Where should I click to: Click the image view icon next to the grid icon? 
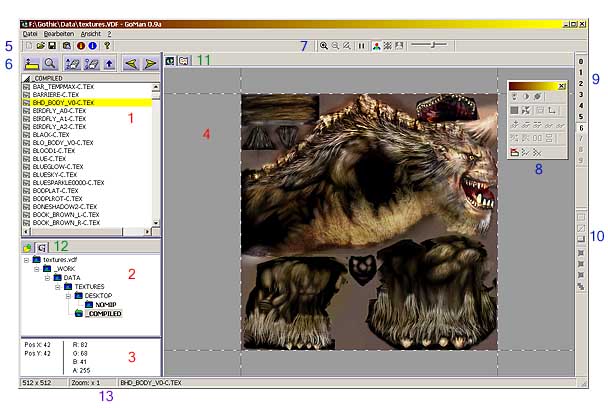399,46
